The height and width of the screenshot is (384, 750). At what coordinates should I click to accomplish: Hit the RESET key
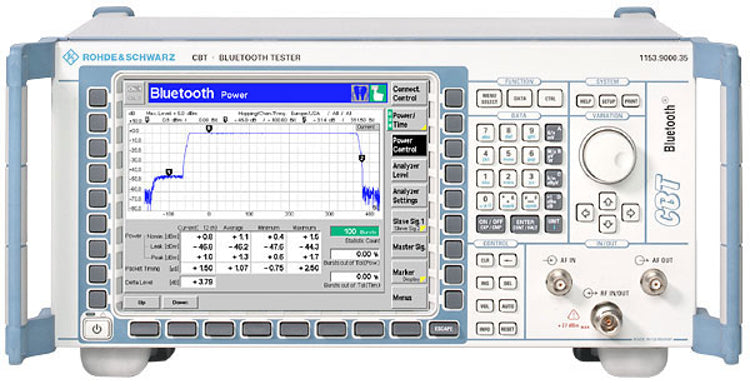pos(508,329)
